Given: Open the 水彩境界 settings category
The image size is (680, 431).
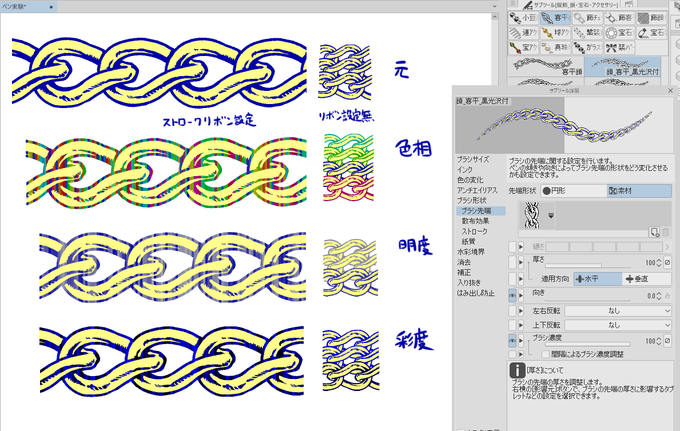Looking at the screenshot, I should (470, 252).
